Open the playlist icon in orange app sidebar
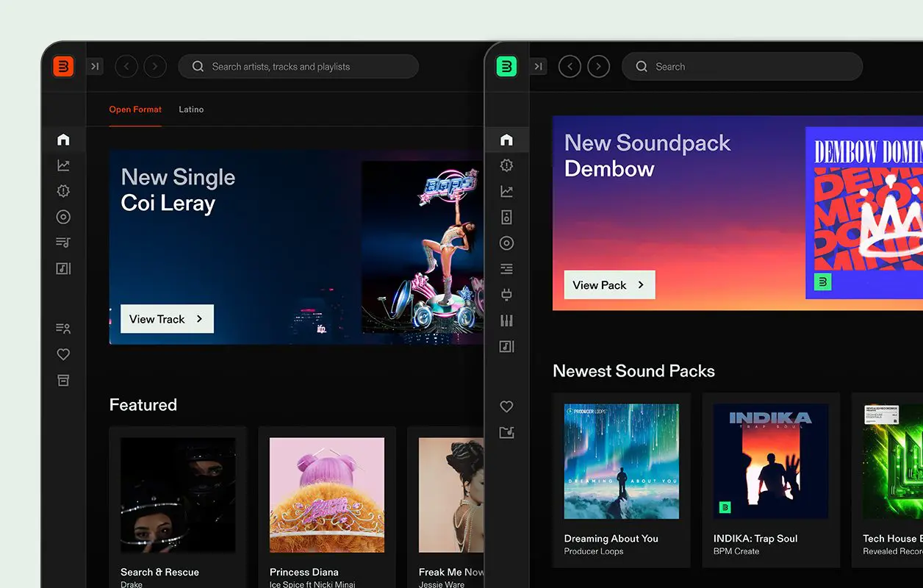Viewport: 923px width, 588px height. click(63, 243)
